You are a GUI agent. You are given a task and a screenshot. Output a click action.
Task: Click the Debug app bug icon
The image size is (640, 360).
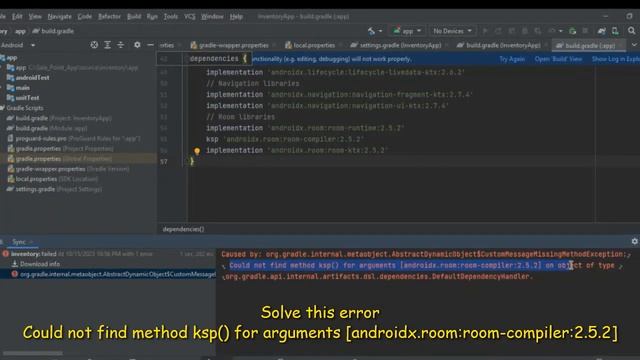pos(524,31)
